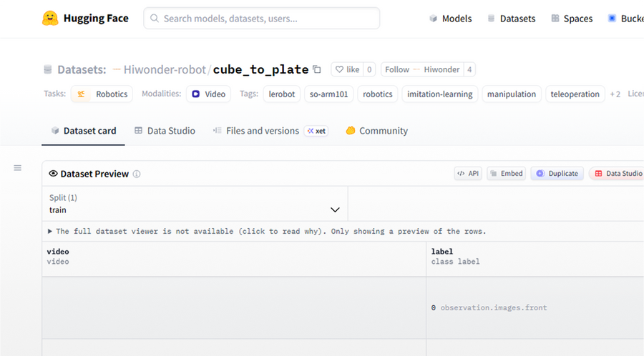Show the +2 additional tags
644x356 pixels.
pyautogui.click(x=615, y=94)
